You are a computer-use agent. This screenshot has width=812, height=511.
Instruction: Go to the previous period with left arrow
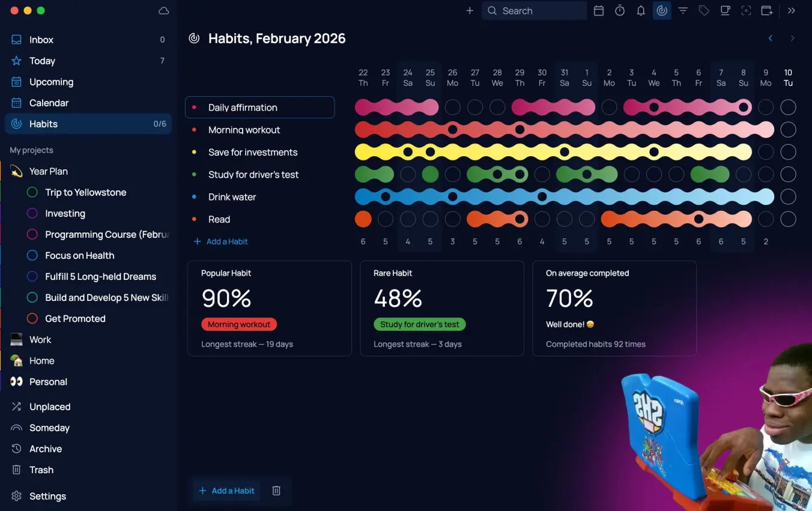pos(771,38)
